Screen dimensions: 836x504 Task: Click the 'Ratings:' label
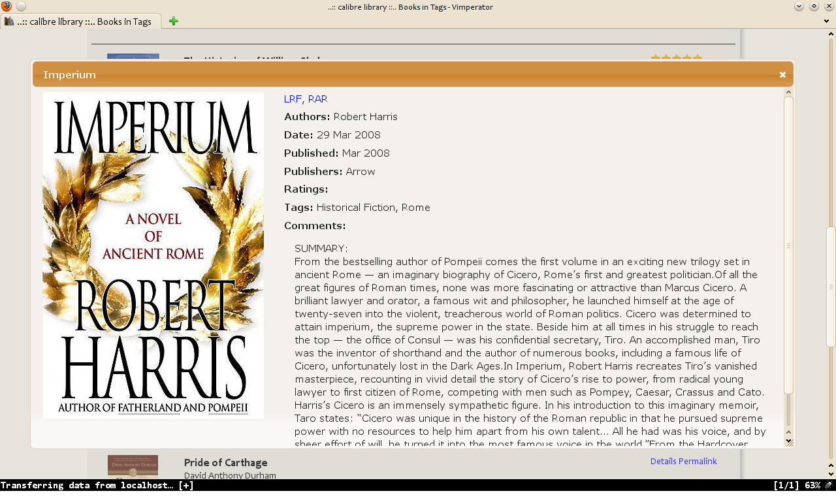tap(306, 189)
